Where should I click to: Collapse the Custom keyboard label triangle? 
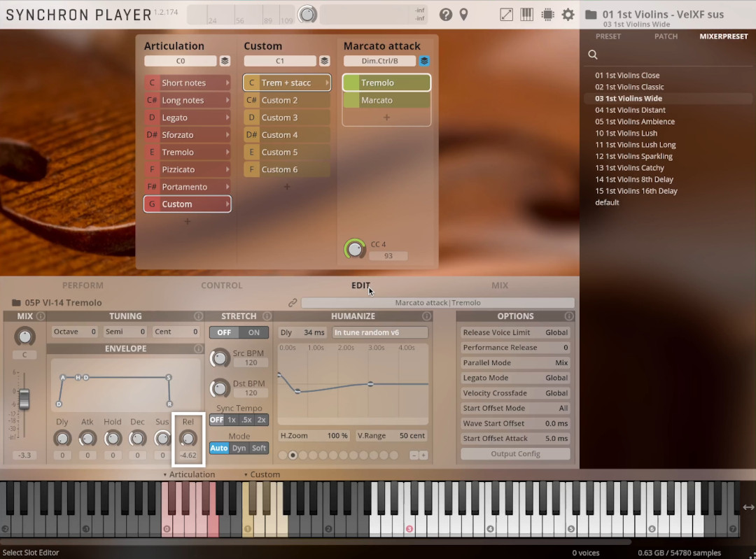click(246, 474)
